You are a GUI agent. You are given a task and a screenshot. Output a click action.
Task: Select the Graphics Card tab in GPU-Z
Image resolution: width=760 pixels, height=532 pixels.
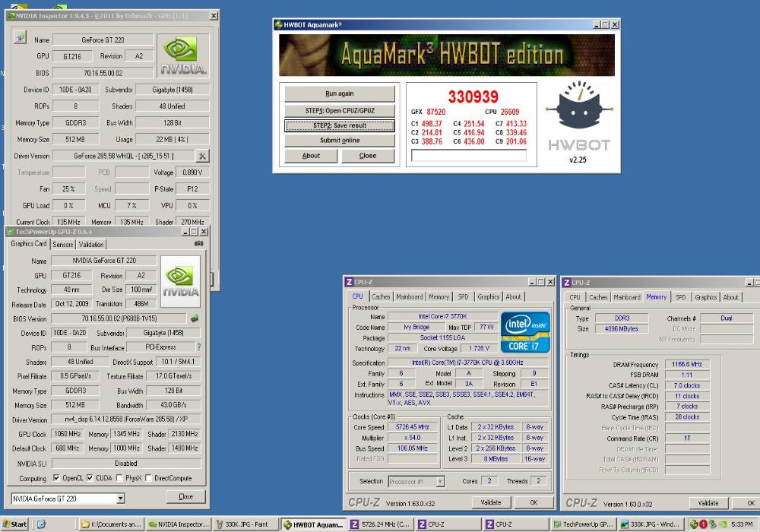[29, 243]
